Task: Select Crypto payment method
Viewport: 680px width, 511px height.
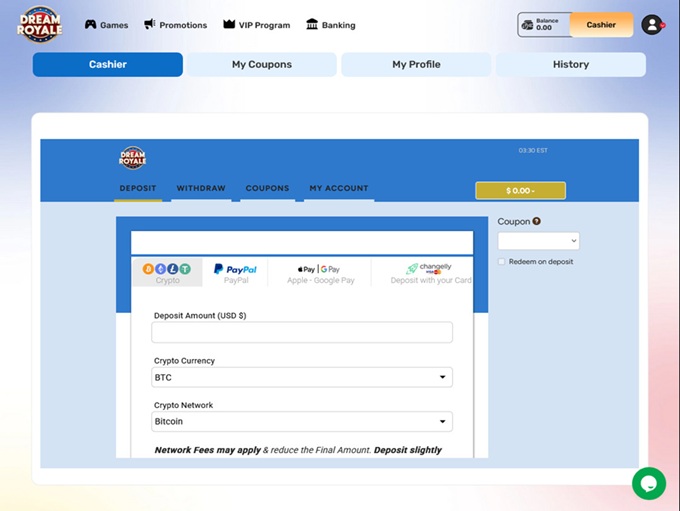Action: (x=167, y=273)
